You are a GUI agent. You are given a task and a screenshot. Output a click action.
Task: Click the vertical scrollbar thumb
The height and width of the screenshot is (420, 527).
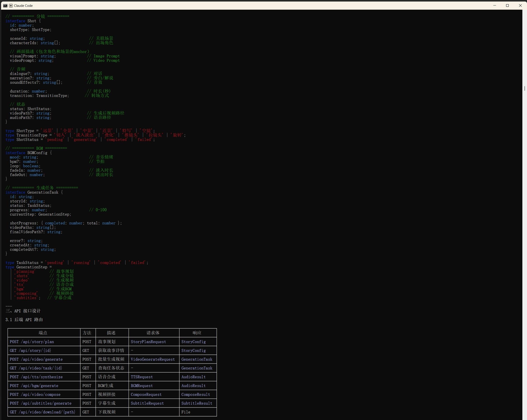[525, 88]
